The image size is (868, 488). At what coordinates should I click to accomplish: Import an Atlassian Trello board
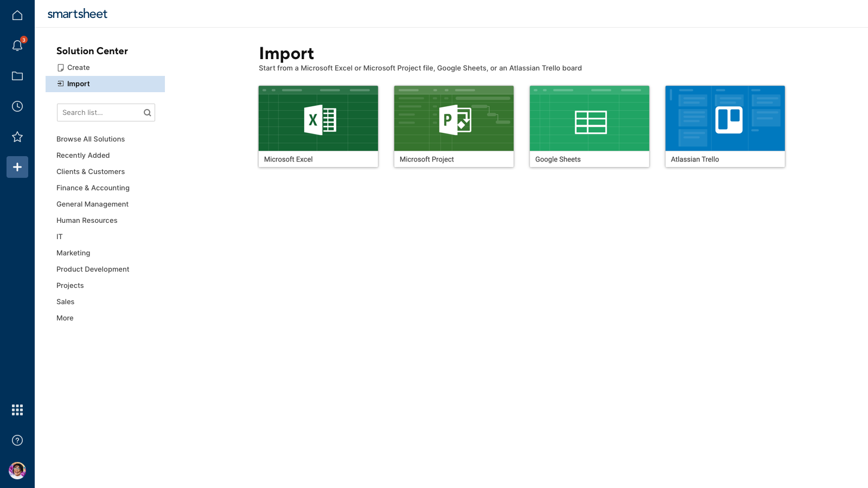click(725, 126)
